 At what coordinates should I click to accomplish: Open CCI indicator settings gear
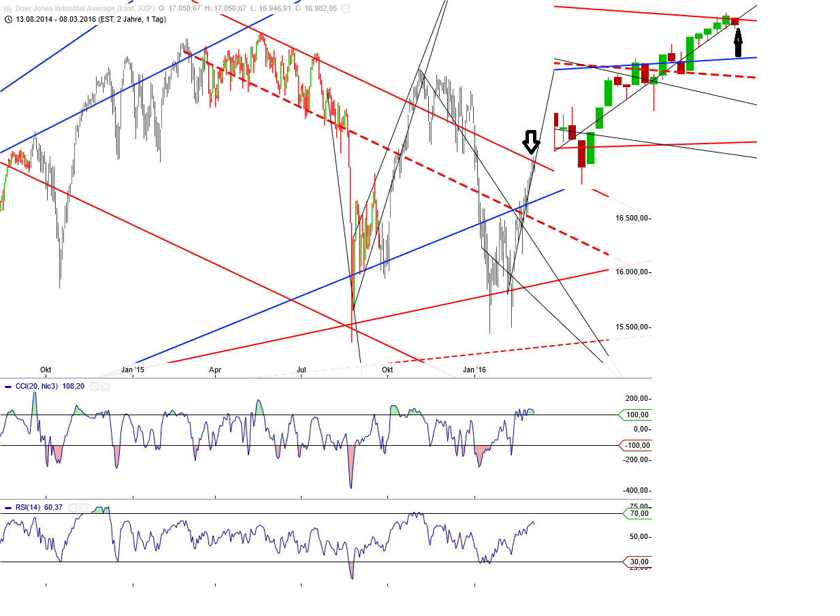95,386
